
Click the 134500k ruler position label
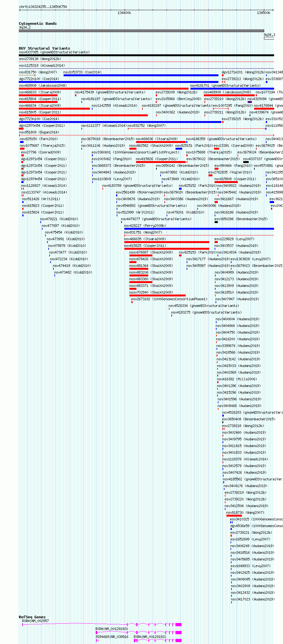(x=264, y=13)
